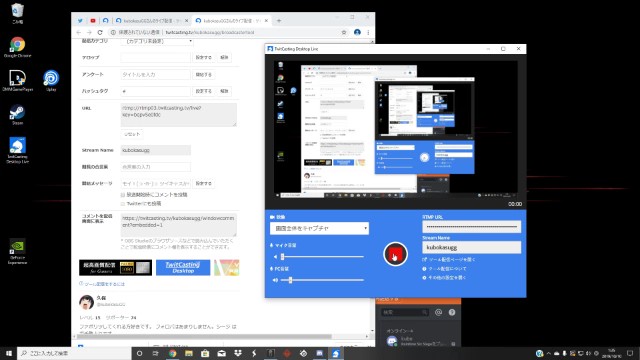
Task: Switch to the third pinned TwitCasting tab
Action: point(105,20)
